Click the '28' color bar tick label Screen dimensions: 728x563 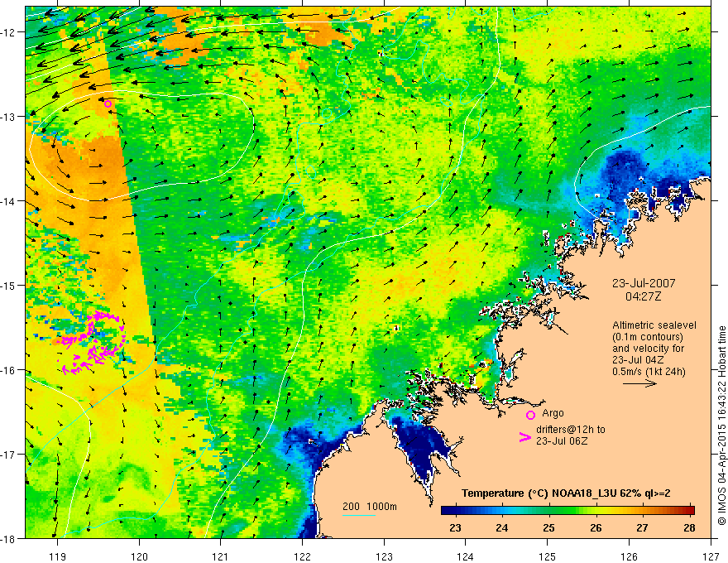[689, 527]
